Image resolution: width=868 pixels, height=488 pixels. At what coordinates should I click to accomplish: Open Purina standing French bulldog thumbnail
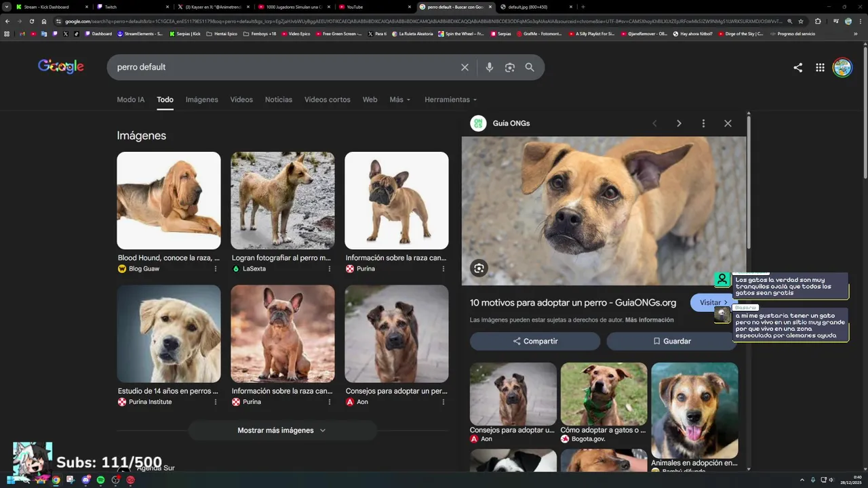(397, 201)
